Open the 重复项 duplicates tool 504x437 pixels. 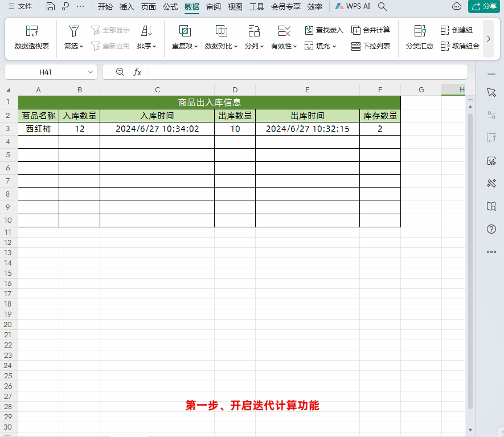(185, 38)
